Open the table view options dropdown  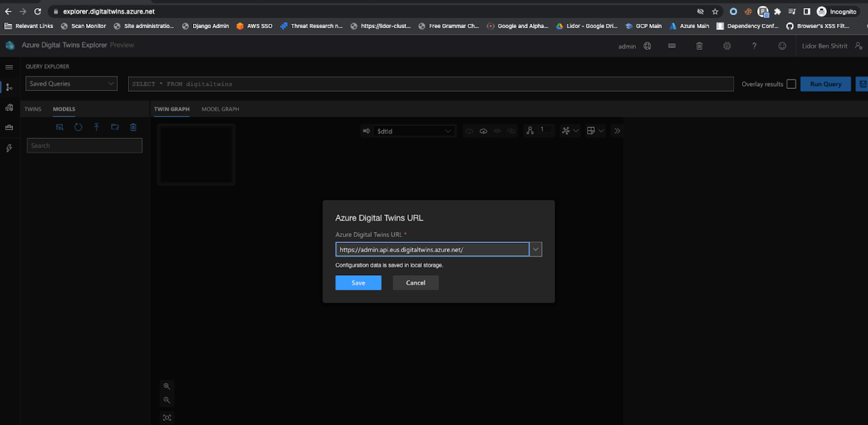595,131
